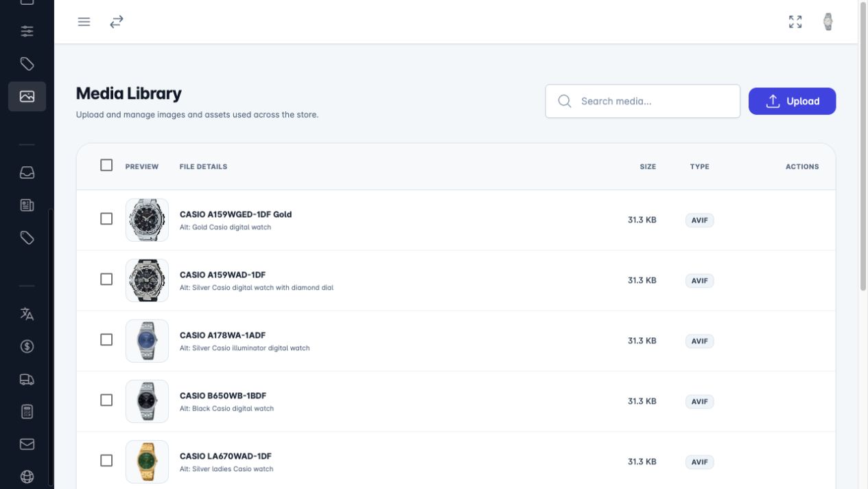Open the translate languages icon in sidebar
Screen dimensions: 868x489
coord(27,314)
